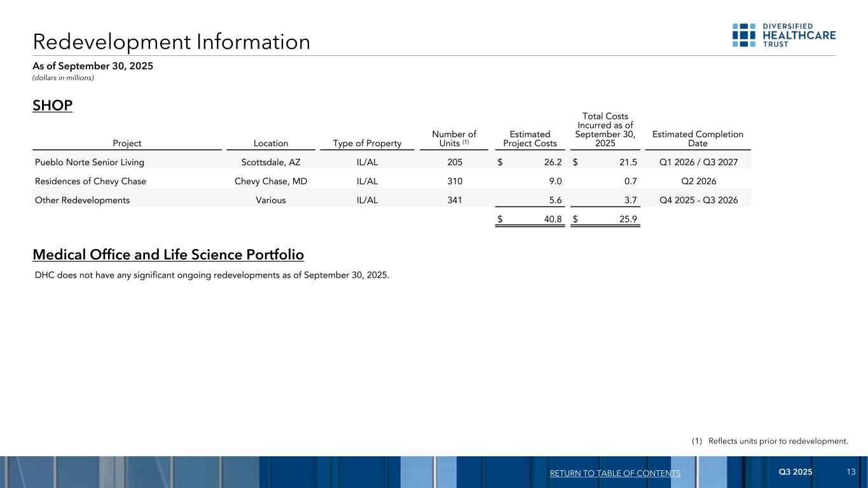This screenshot has width=868, height=488.
Task: Select the SHOP section heading
Action: click(x=53, y=105)
